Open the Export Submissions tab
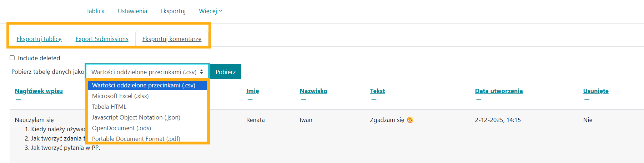 pyautogui.click(x=102, y=39)
